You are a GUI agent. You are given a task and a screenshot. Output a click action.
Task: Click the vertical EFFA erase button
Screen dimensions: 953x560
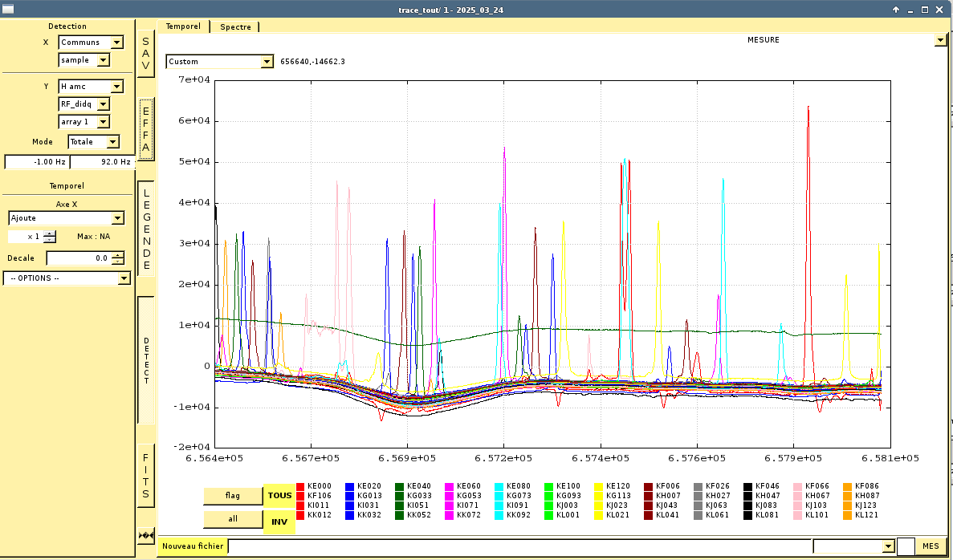[145, 130]
